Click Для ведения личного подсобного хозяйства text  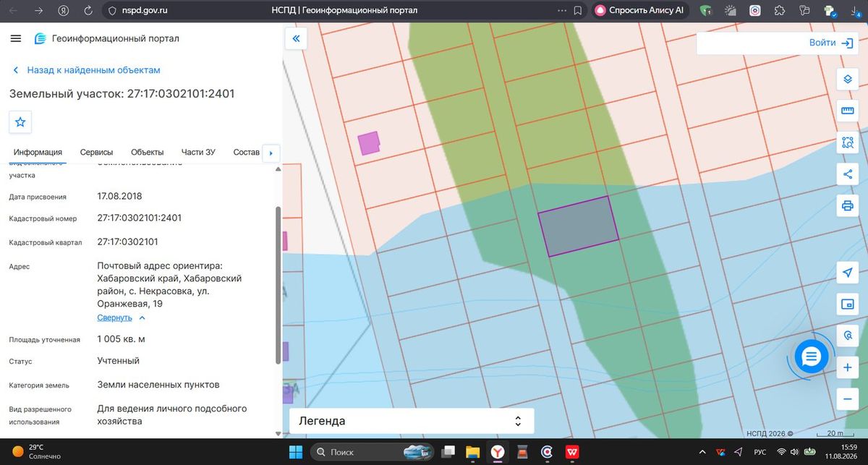(172, 414)
